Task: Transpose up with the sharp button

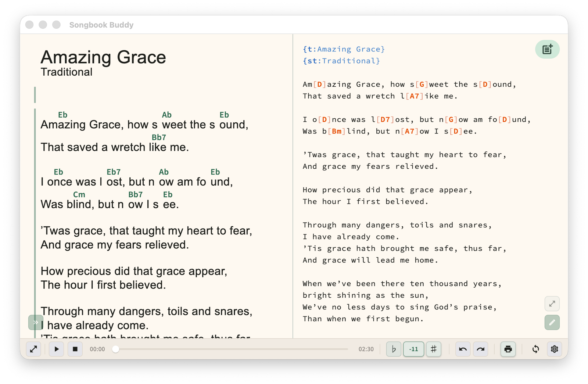Action: [434, 349]
